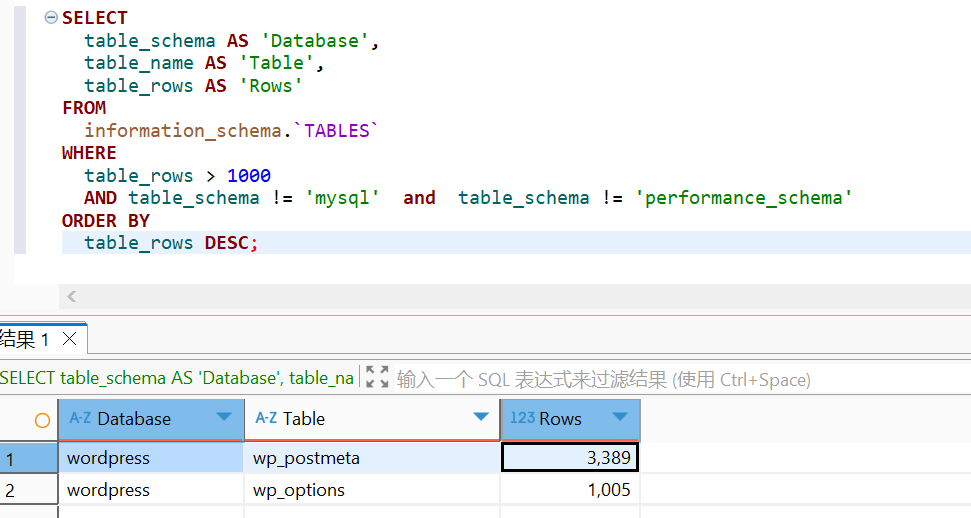Click the expand filter panel arrows icon
This screenshot has height=518, width=971.
[x=377, y=378]
